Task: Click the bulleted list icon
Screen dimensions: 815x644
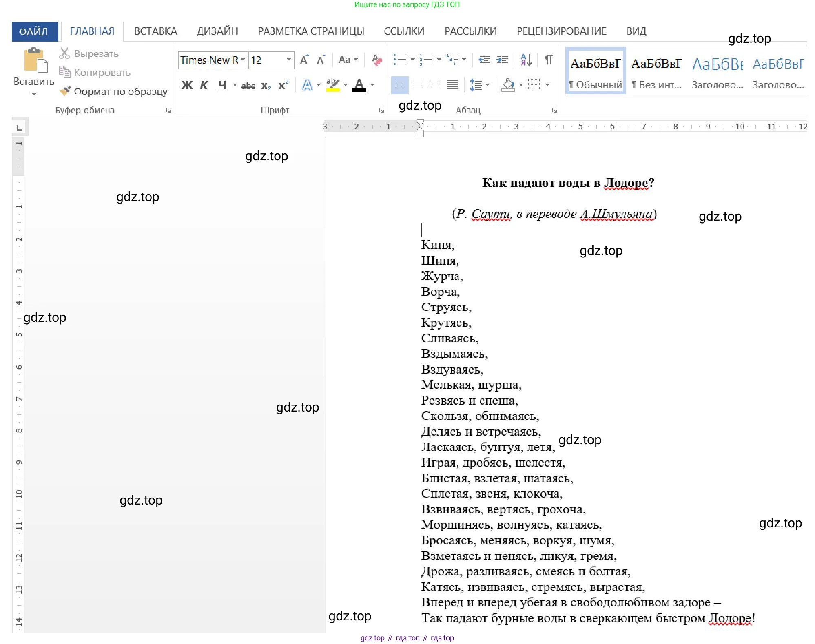Action: (399, 60)
